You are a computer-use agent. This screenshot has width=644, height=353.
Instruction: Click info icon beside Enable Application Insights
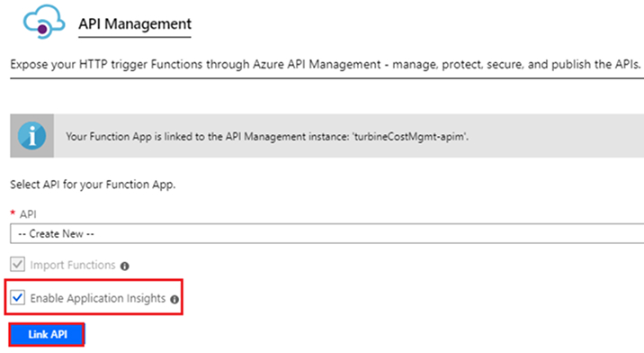174,300
